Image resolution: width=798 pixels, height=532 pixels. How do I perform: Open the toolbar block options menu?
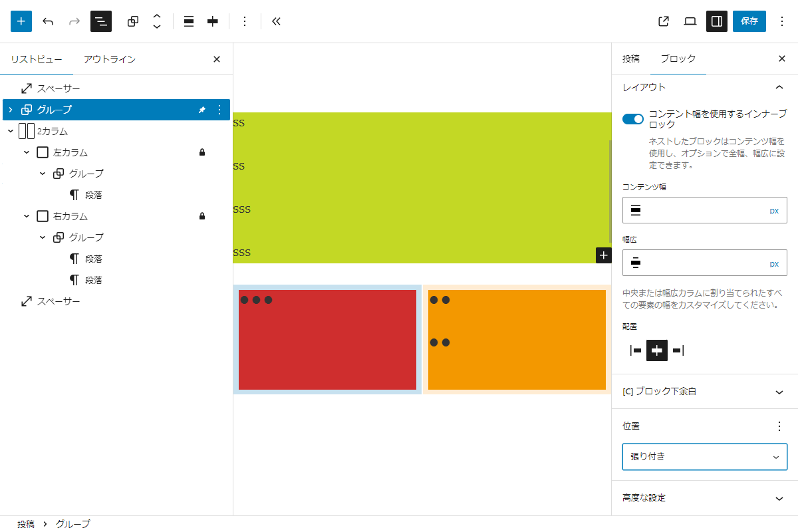pos(244,21)
